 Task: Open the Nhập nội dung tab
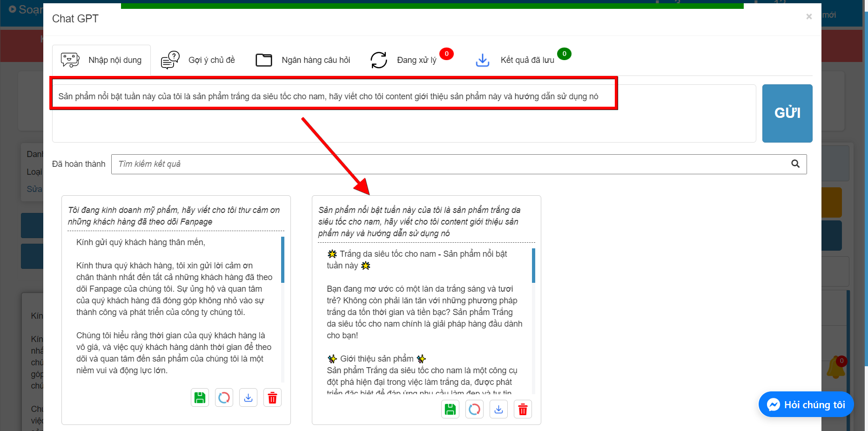[101, 60]
